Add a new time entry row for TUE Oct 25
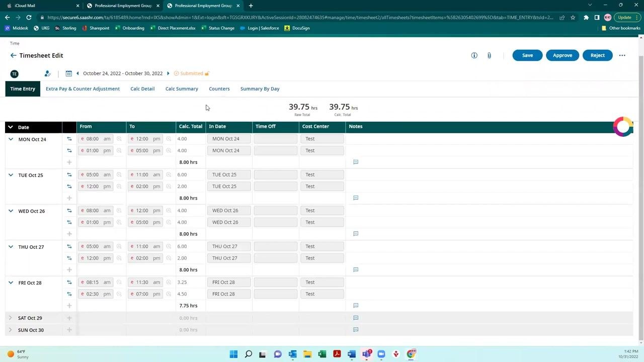 (69, 198)
